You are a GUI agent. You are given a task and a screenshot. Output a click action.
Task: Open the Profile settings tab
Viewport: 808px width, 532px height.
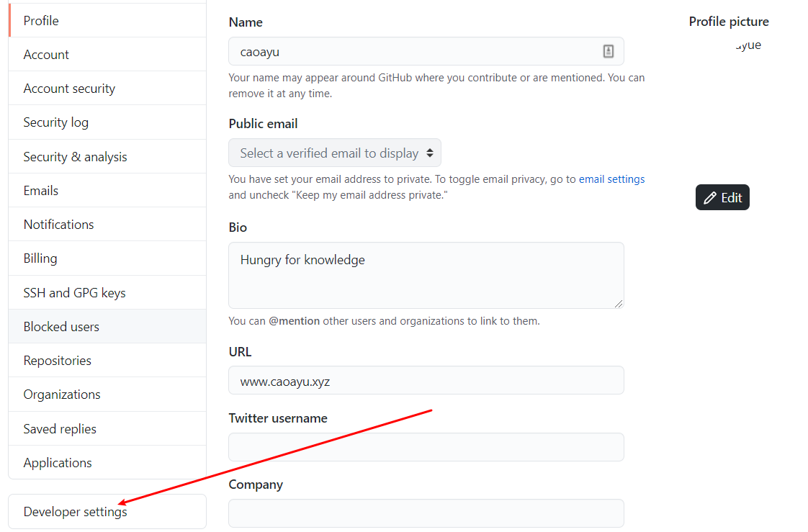click(41, 21)
